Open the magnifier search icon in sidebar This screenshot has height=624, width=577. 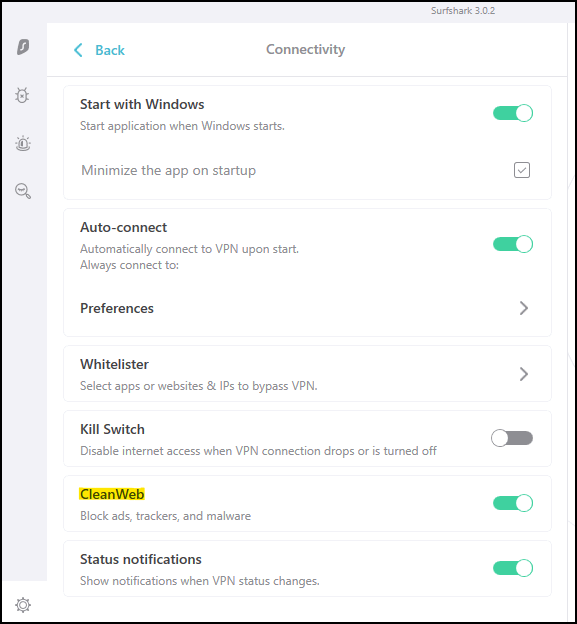(23, 191)
